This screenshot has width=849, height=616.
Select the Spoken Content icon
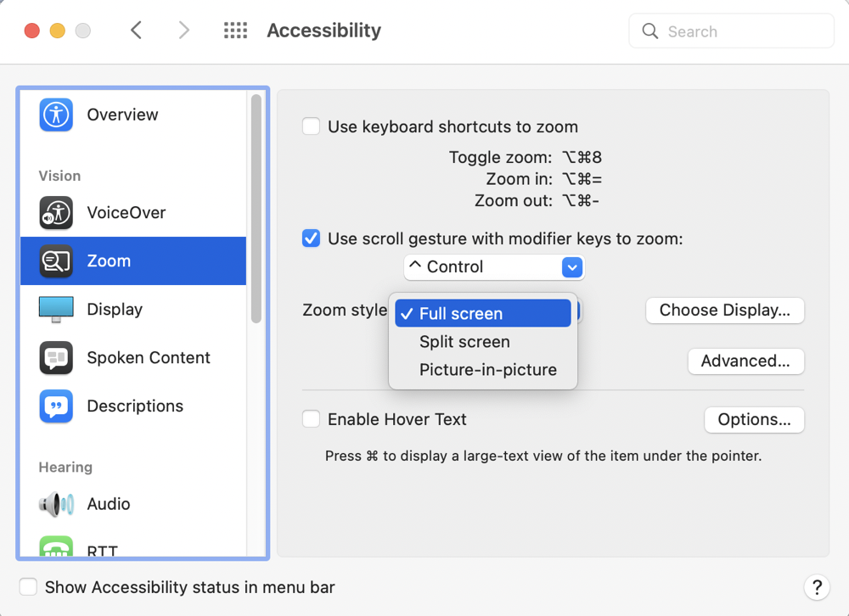56,358
